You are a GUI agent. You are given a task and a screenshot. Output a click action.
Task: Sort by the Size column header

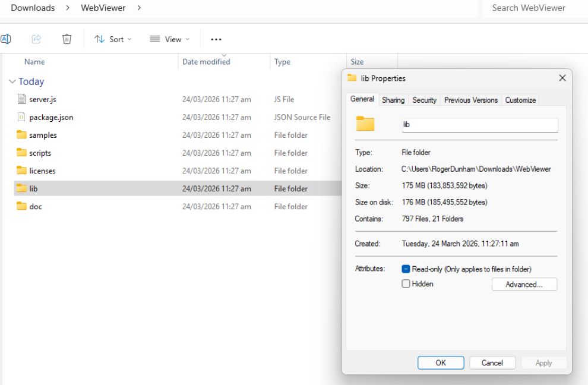[357, 62]
